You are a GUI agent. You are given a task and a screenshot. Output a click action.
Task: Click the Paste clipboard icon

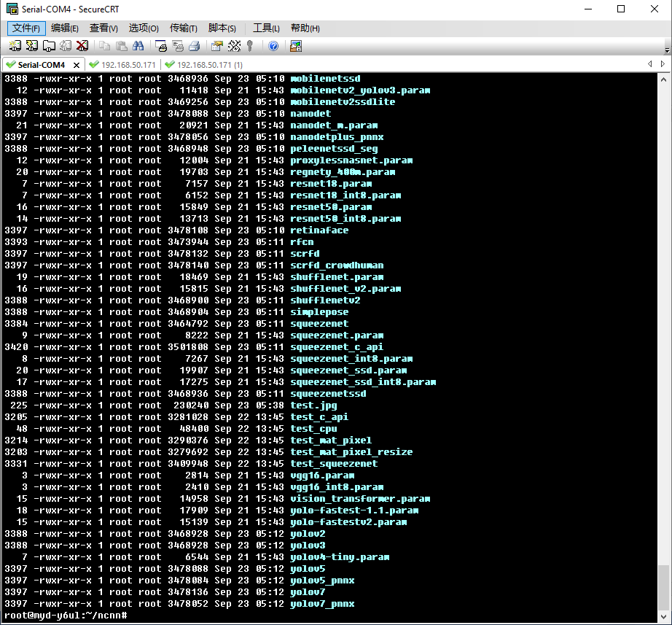coord(120,46)
